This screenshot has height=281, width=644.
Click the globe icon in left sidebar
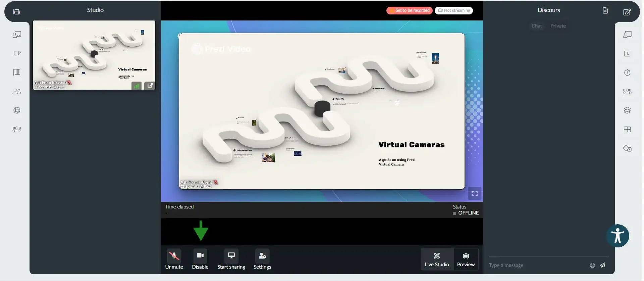coord(17,110)
